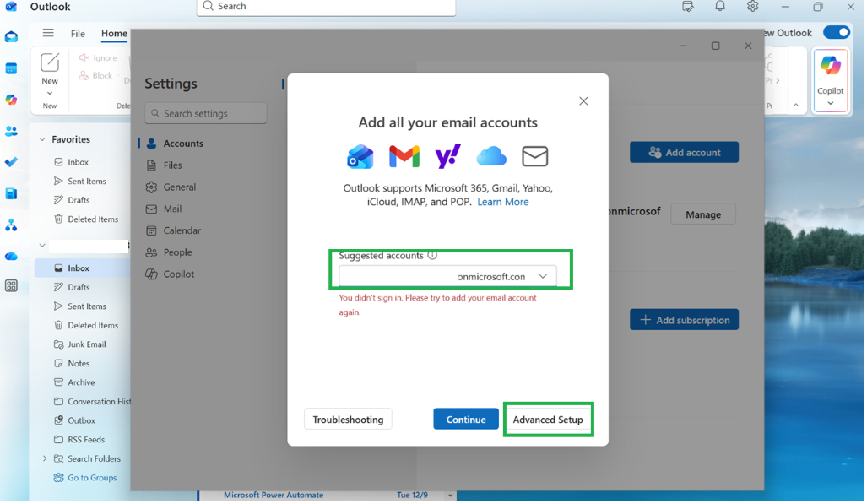Expand the Search Folders node

[45, 458]
